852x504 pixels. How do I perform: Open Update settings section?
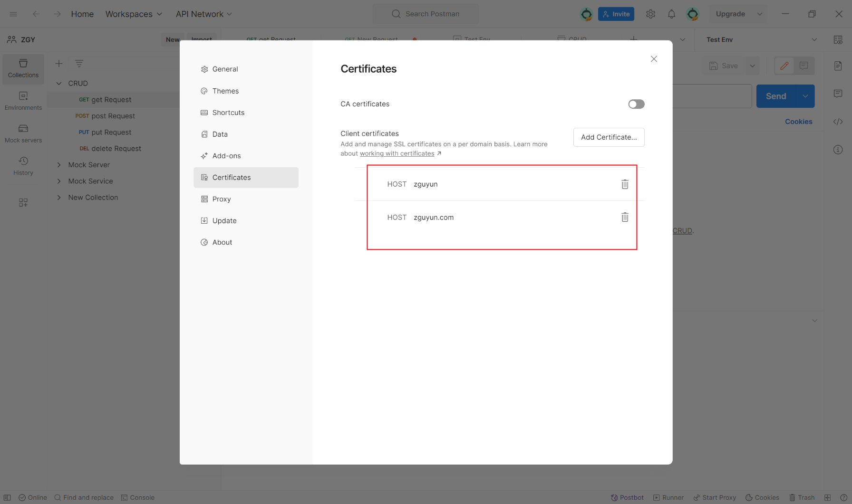(x=246, y=220)
